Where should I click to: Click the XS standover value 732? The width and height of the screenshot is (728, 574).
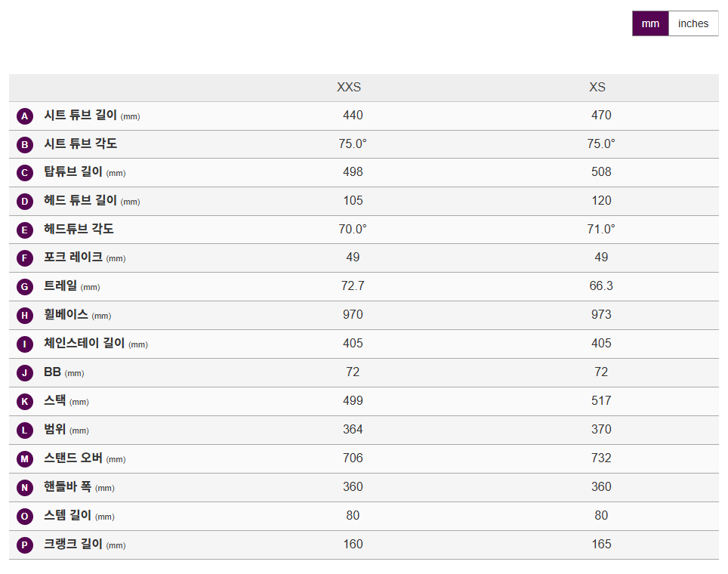[601, 458]
